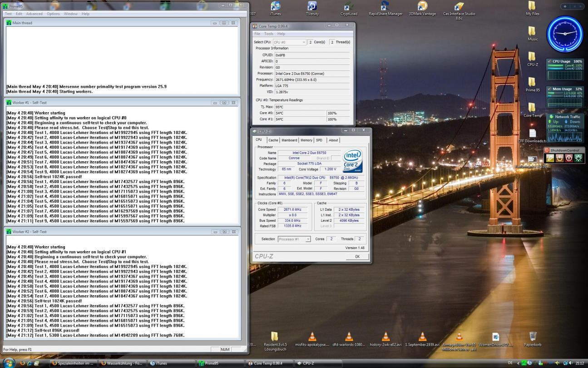The height and width of the screenshot is (368, 588).
Task: Open the 3DMark Vantage desktop shortcut
Action: tap(422, 7)
